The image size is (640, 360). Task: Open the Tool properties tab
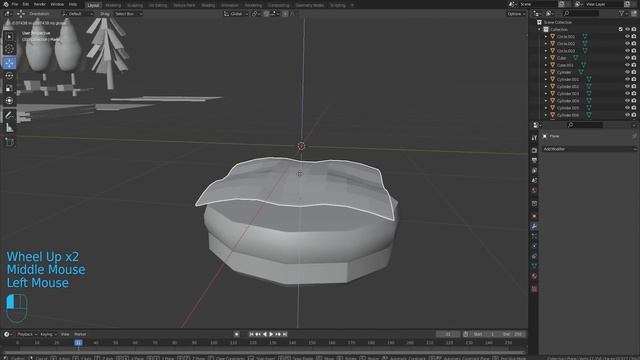534,138
